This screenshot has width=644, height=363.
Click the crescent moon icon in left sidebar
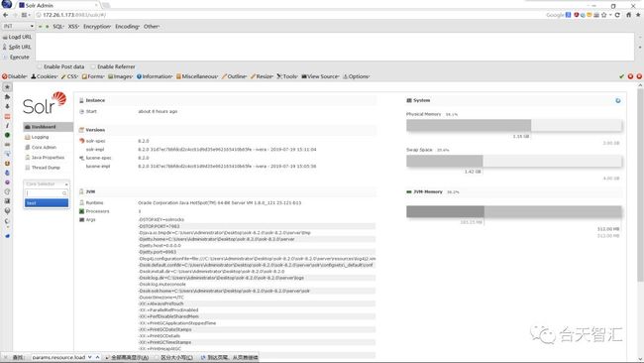[7, 221]
